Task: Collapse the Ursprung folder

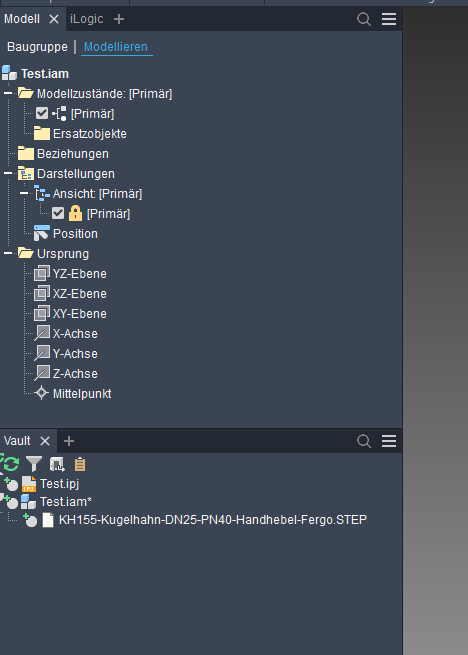Action: (8, 253)
